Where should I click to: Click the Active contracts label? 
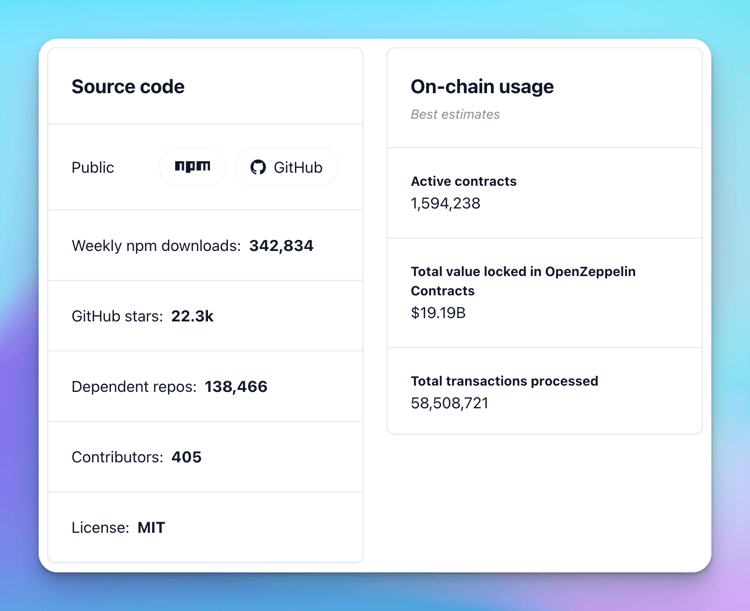pos(463,181)
